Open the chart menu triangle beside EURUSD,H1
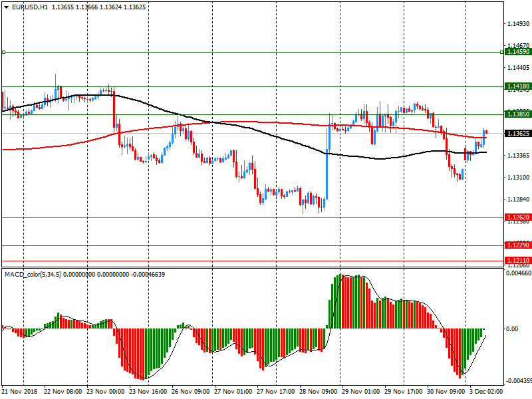Image resolution: width=532 pixels, height=399 pixels. pos(6,7)
